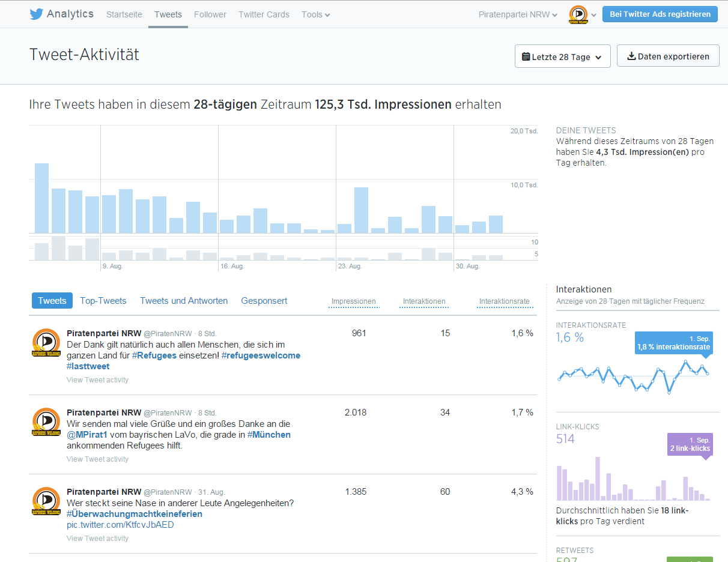Viewport: 728px width, 562px height.
Task: Click the @MPirat1 mention link
Action: (x=86, y=435)
